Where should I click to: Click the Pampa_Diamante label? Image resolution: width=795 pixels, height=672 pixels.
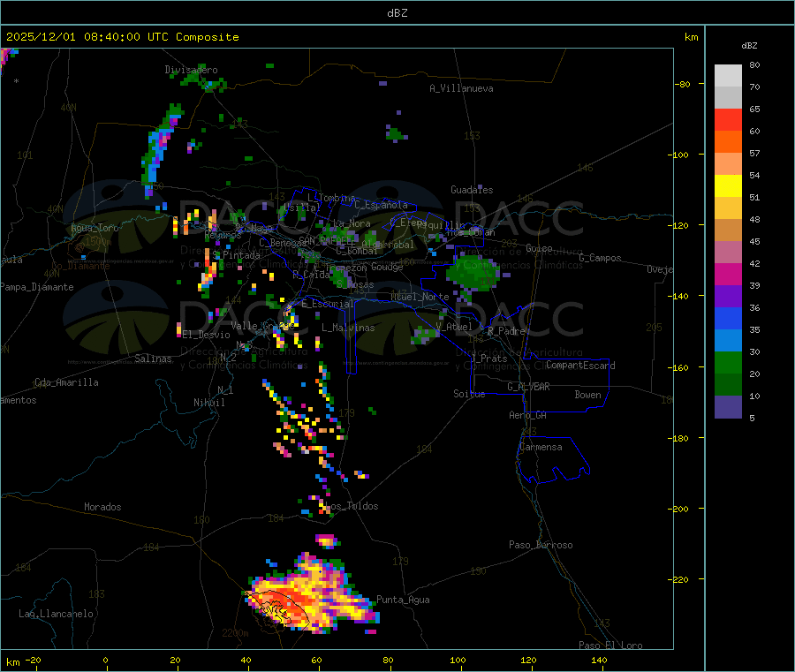(37, 287)
